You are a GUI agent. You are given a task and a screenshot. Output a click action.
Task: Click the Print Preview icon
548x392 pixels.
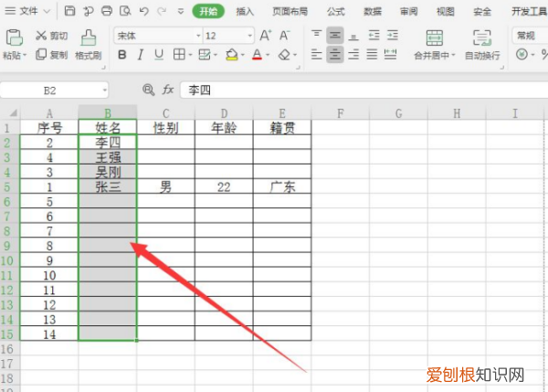pos(125,11)
